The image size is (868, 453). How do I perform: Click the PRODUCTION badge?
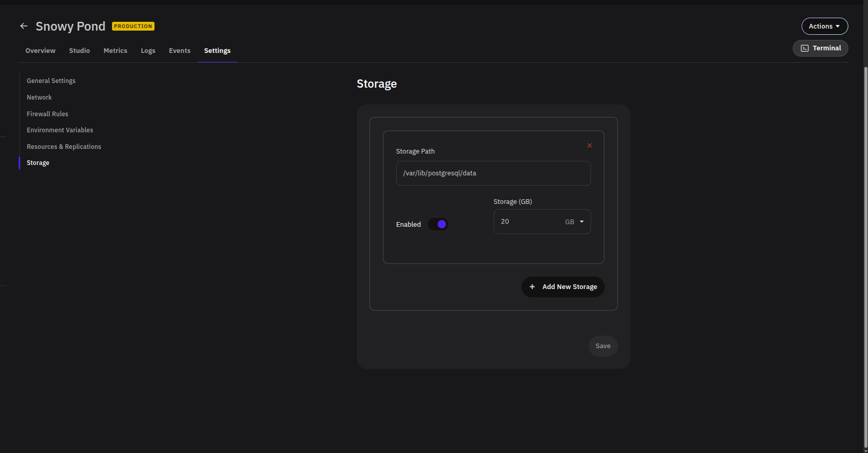pyautogui.click(x=133, y=26)
